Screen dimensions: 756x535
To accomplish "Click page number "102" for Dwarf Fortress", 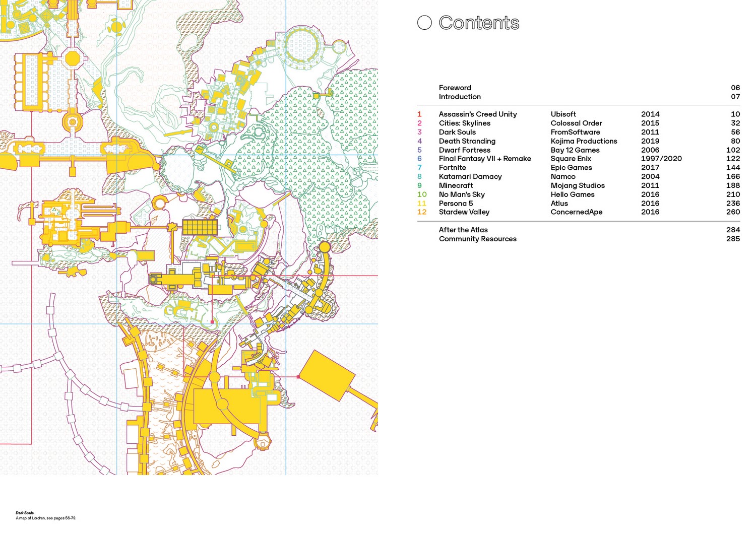I will (733, 150).
